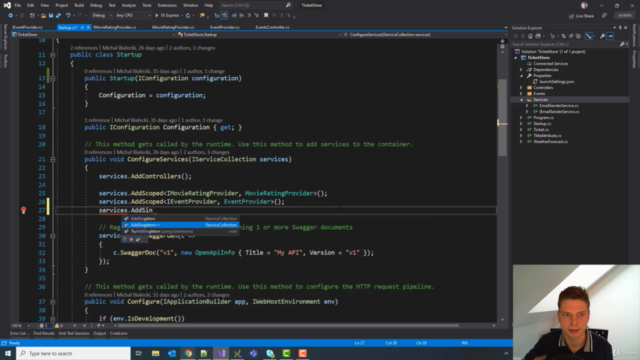
Task: Click Solution Explorer search magnifier icon
Action: (622, 44)
